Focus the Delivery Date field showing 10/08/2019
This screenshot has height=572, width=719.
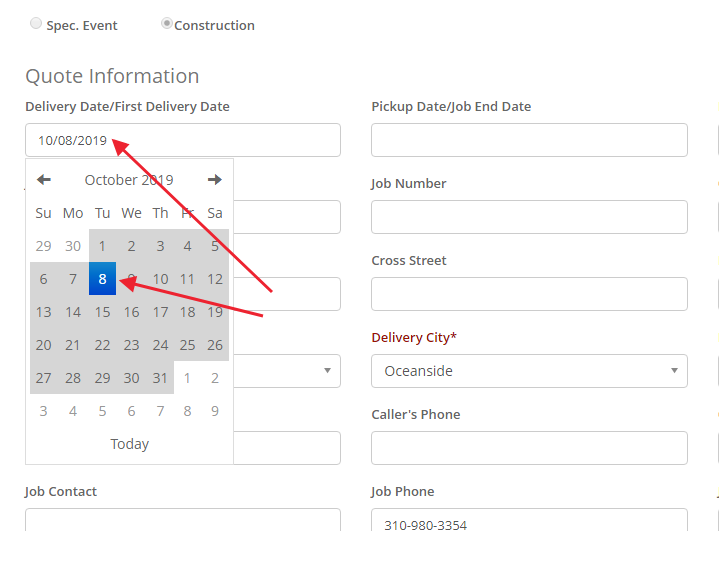183,140
